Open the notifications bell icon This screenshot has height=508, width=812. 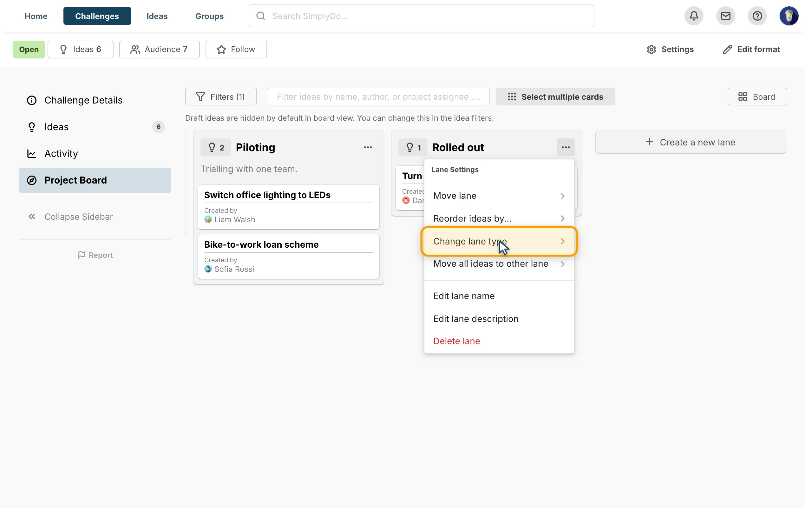coord(694,16)
